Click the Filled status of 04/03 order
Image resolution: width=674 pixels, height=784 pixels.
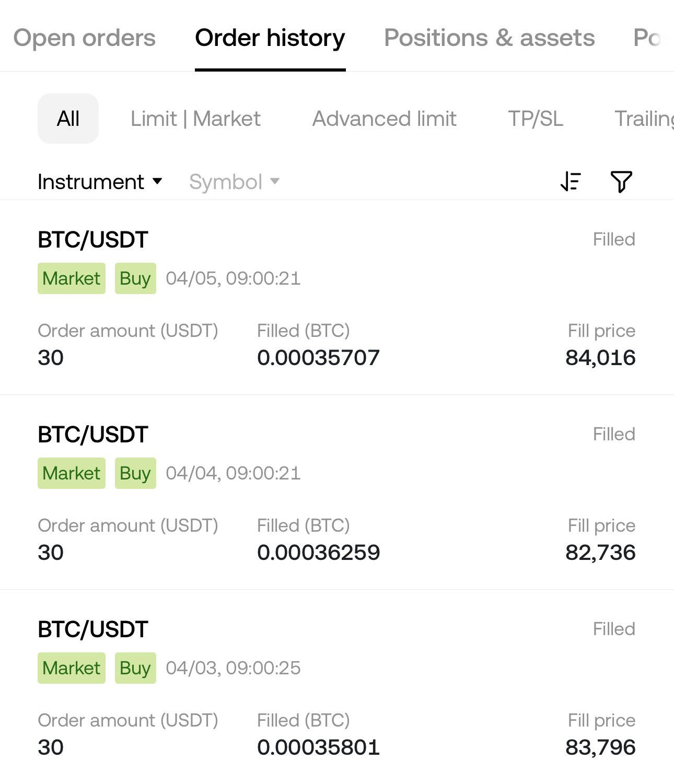pos(614,629)
